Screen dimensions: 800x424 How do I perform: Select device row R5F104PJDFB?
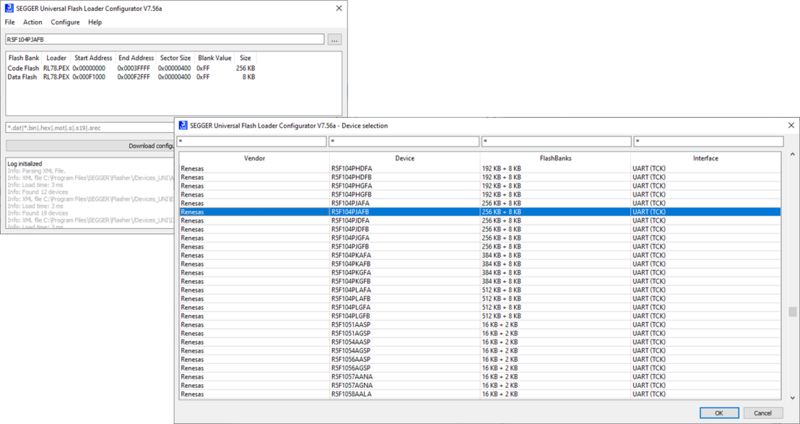click(x=480, y=229)
